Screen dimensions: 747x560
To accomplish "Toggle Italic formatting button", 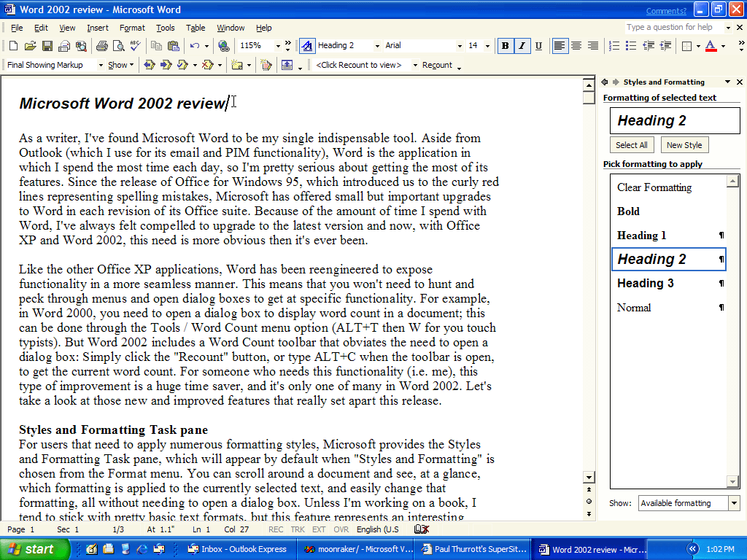I will tap(522, 46).
